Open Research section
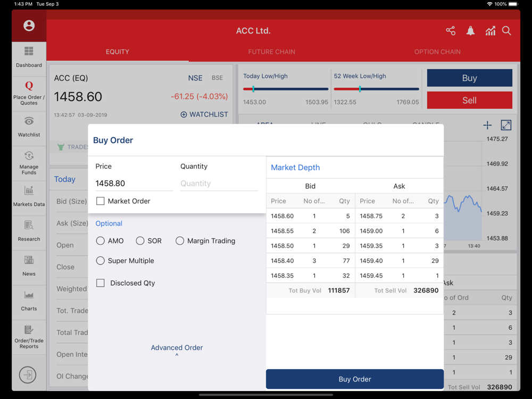The height and width of the screenshot is (399, 532). (x=29, y=231)
